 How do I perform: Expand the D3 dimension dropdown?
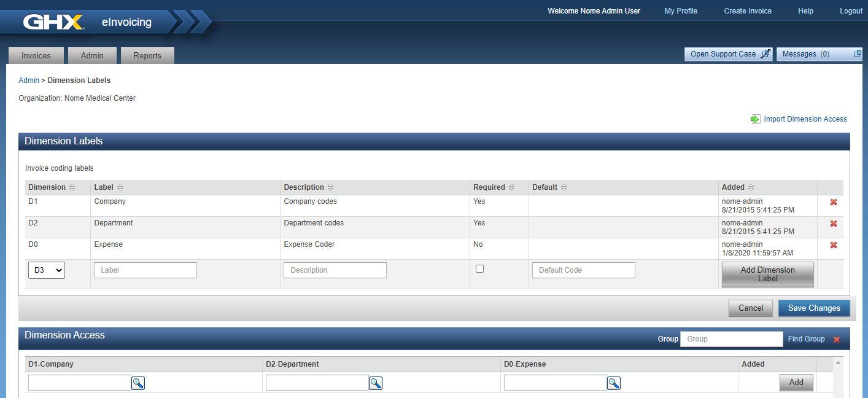pos(47,270)
